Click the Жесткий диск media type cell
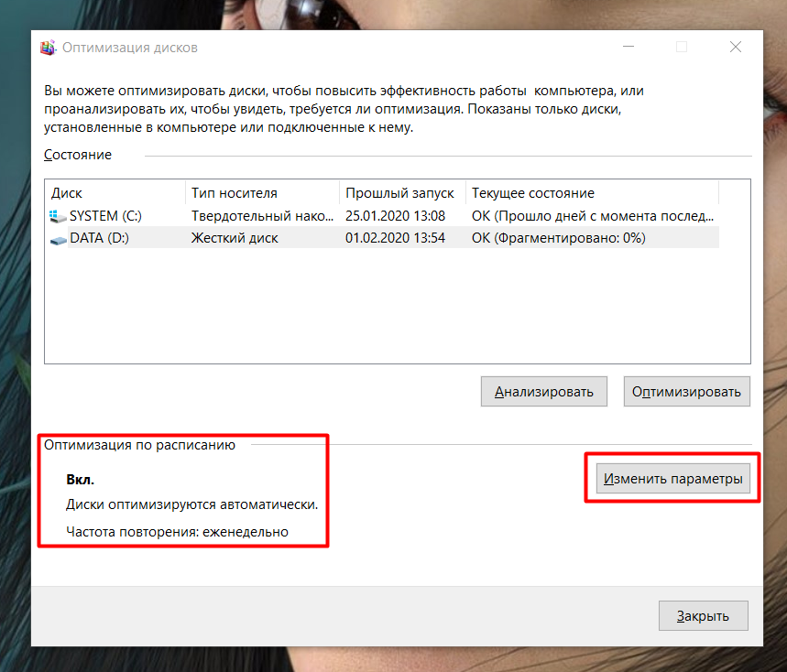Image resolution: width=787 pixels, height=672 pixels. tap(235, 239)
